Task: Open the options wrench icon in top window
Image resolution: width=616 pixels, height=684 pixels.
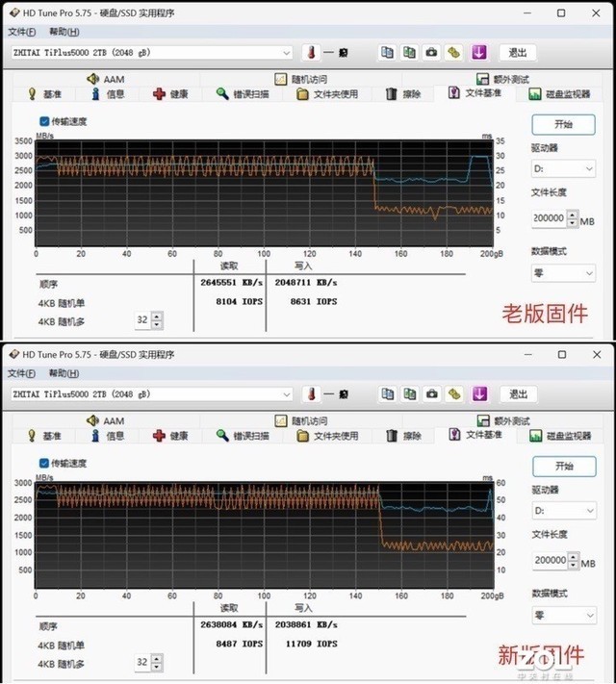Action: 453,53
